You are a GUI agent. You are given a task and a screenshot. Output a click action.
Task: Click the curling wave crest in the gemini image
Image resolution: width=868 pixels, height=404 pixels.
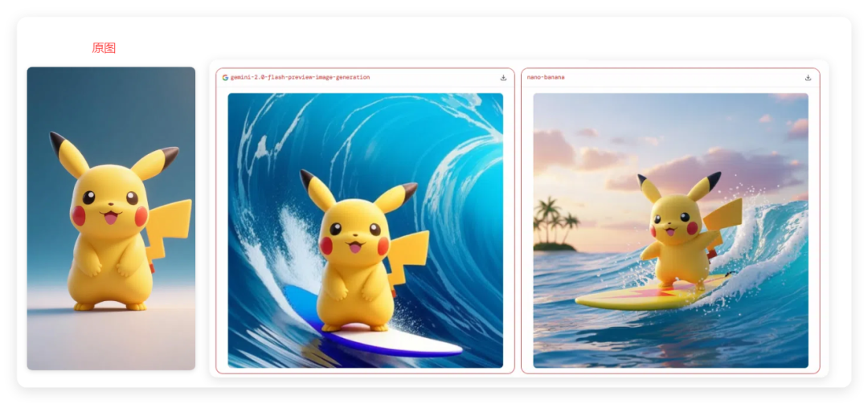pos(450,161)
